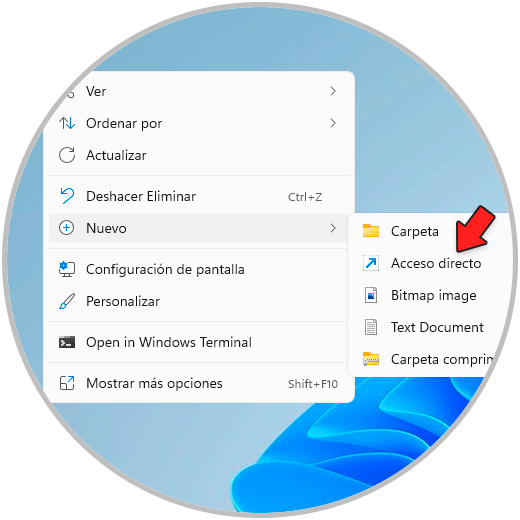Click the Acceso directo shortcut arrow icon

point(371,263)
